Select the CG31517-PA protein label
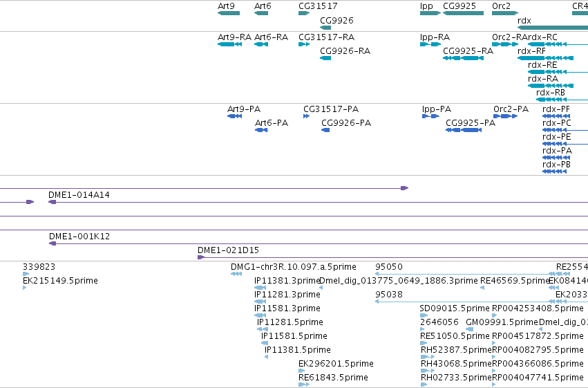 (x=331, y=109)
